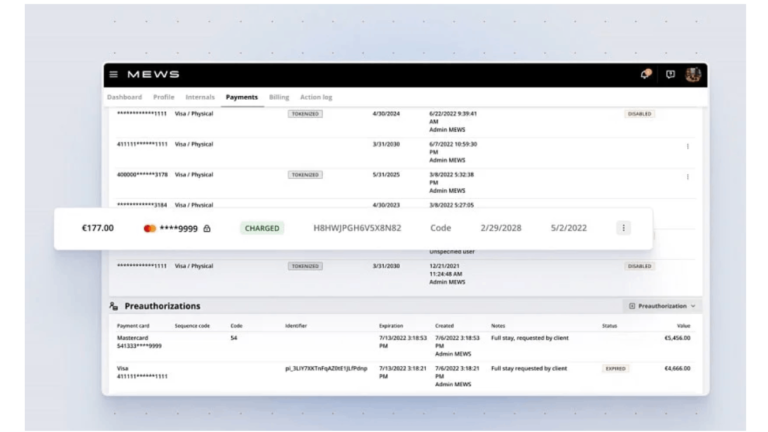This screenshot has width=768, height=432.
Task: Switch to the Dashboard tab
Action: (x=124, y=97)
